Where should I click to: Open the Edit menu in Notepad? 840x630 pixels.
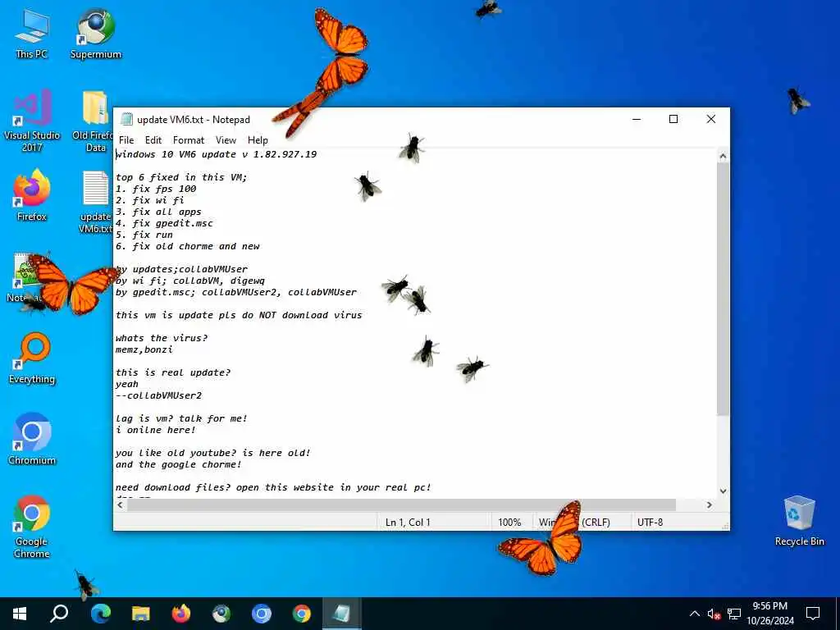(x=153, y=139)
